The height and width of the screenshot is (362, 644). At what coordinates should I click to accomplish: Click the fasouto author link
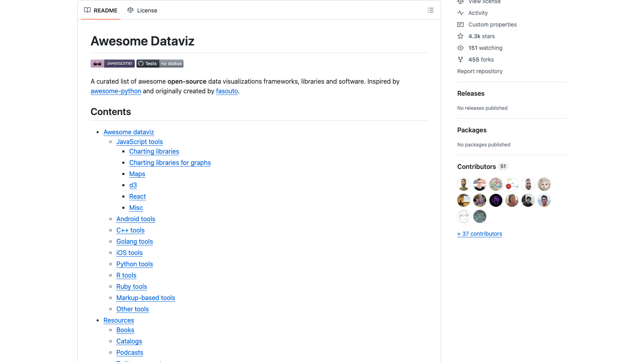coord(227,91)
